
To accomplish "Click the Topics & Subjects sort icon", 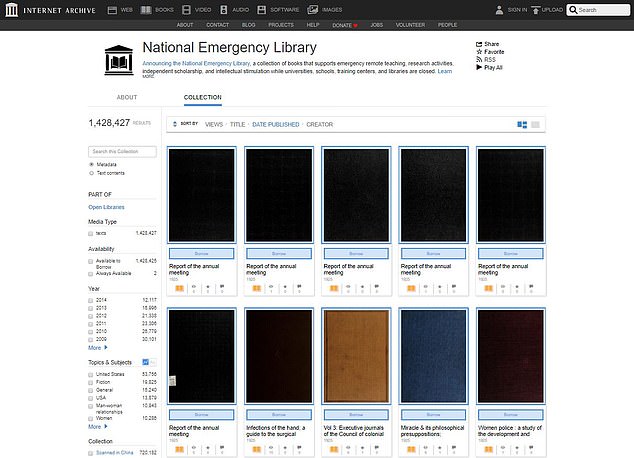I will point(146,362).
